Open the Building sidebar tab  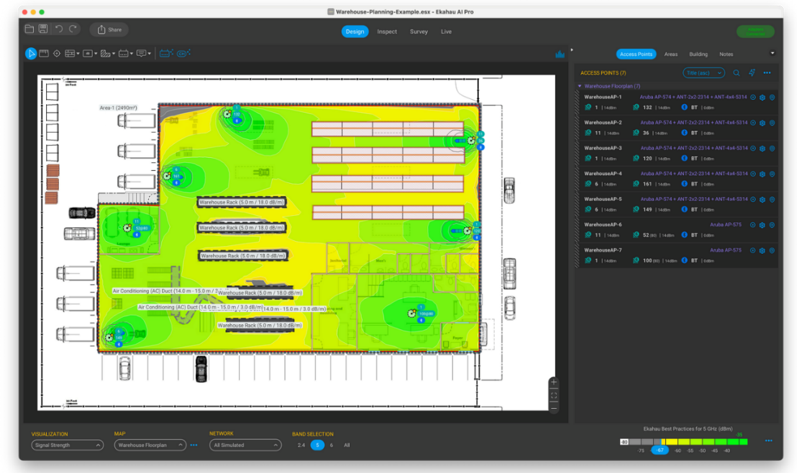click(698, 54)
